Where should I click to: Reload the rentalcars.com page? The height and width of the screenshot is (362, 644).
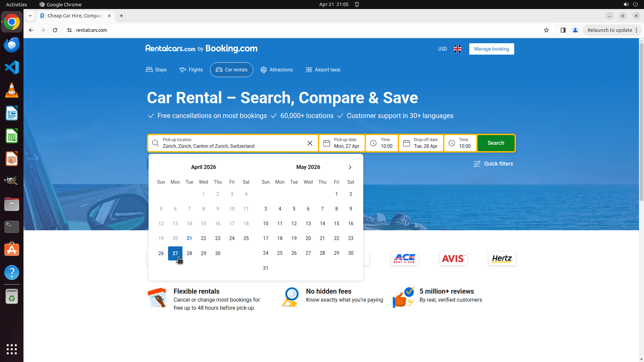click(55, 30)
